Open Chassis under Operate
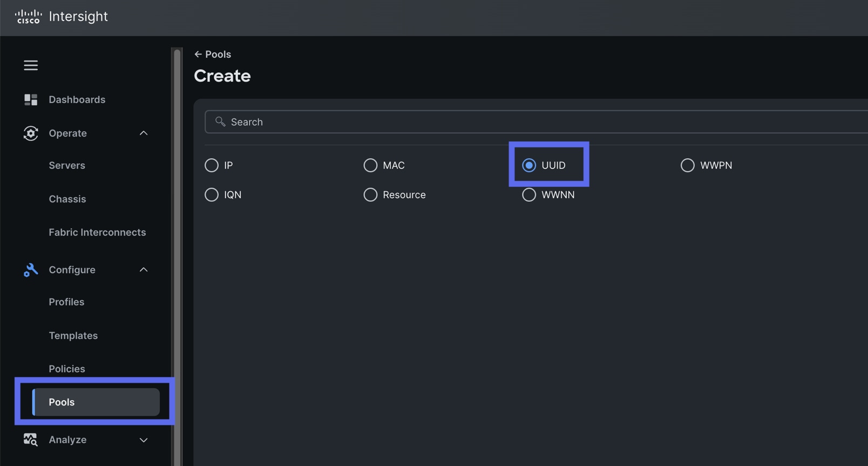Screen dimensions: 868x466 [x=67, y=199]
